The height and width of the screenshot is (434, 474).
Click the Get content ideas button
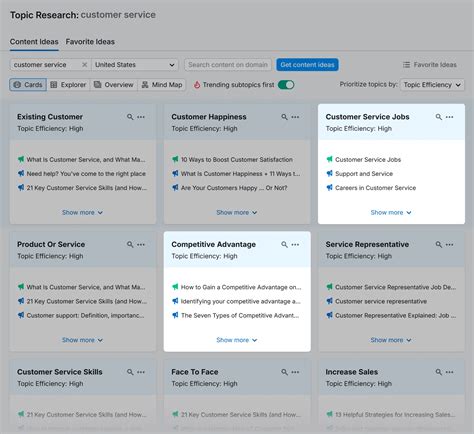pyautogui.click(x=307, y=65)
